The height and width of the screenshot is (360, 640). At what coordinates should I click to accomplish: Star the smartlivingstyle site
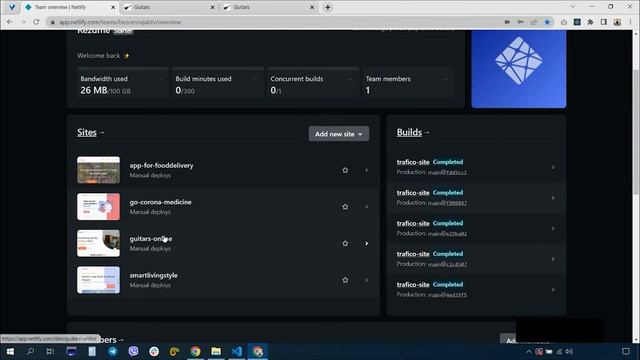(345, 280)
